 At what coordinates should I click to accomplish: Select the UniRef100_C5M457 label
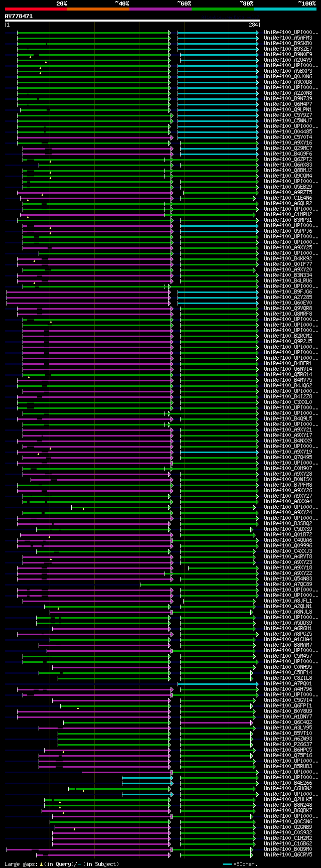click(288, 656)
